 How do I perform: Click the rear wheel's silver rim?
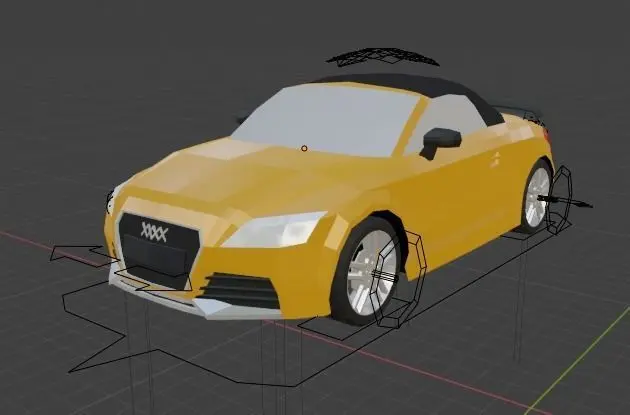(537, 198)
